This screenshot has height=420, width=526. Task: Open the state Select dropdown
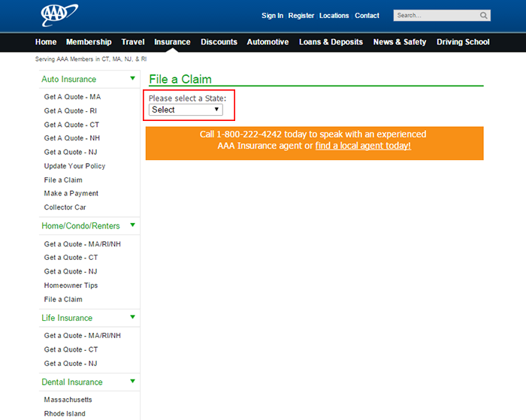pyautogui.click(x=186, y=110)
